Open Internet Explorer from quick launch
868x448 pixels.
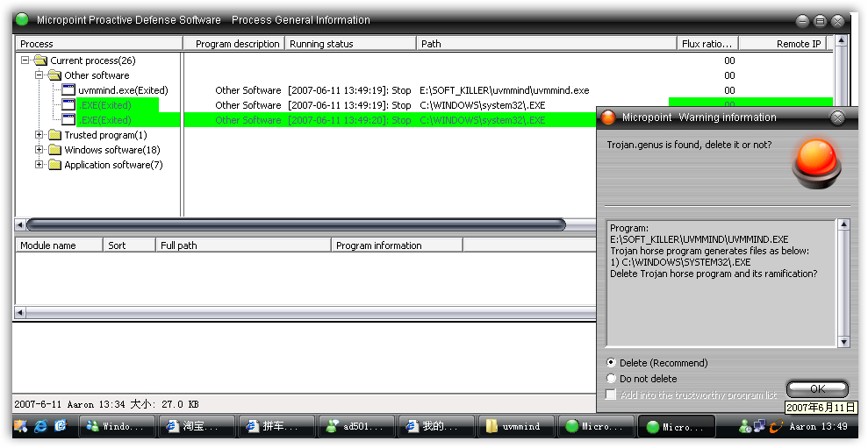(x=41, y=426)
